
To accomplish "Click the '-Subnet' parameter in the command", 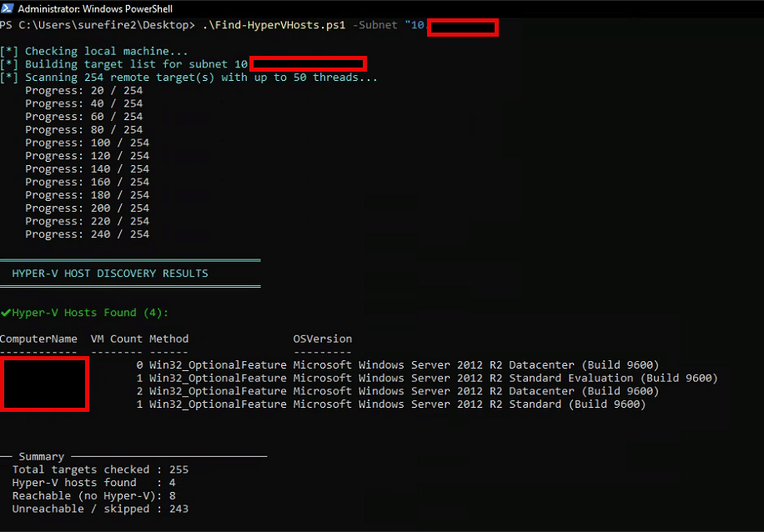I will tap(374, 25).
